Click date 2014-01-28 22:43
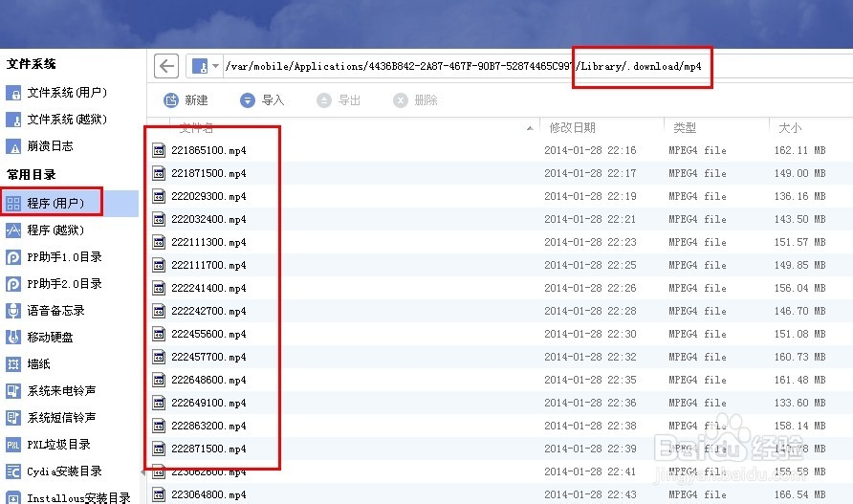This screenshot has width=853, height=504. tap(590, 494)
